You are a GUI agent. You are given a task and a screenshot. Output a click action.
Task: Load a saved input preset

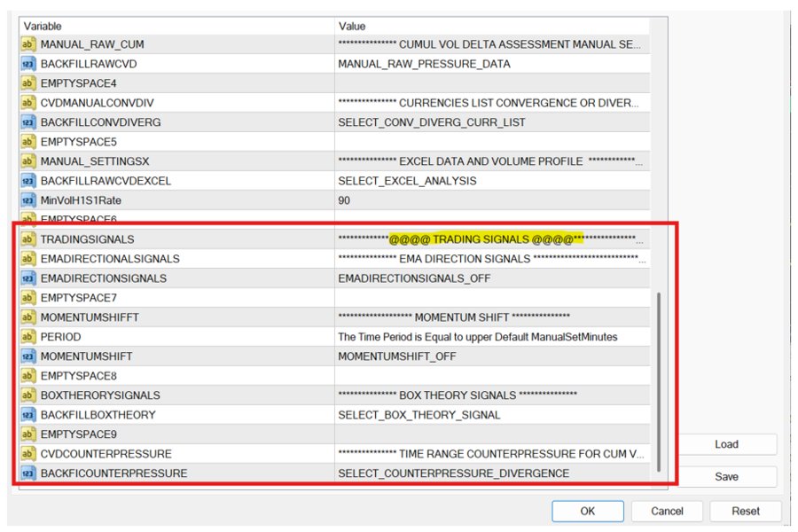click(726, 444)
